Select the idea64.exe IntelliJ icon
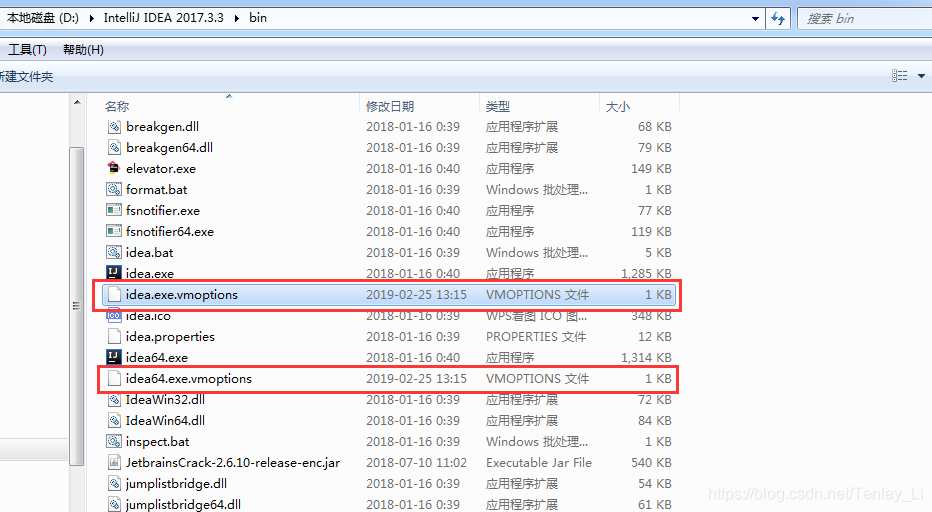Viewport: 932px width, 512px height. pyautogui.click(x=114, y=357)
